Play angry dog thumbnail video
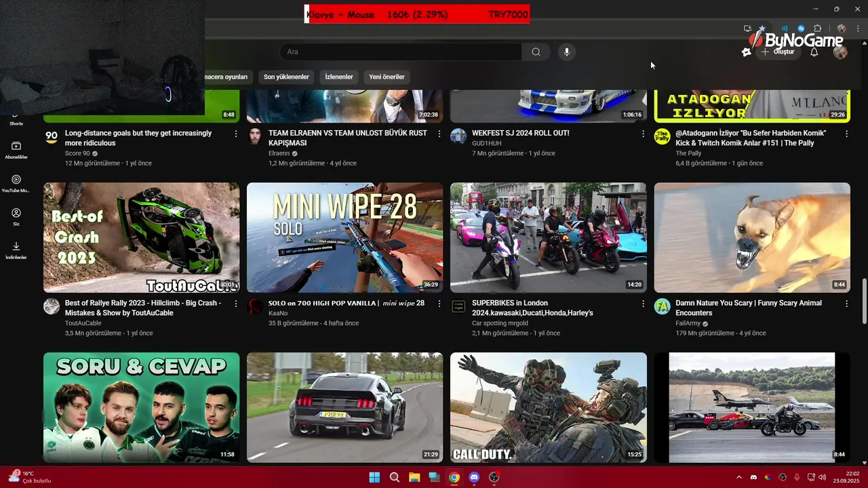The width and height of the screenshot is (868, 488). click(x=752, y=238)
